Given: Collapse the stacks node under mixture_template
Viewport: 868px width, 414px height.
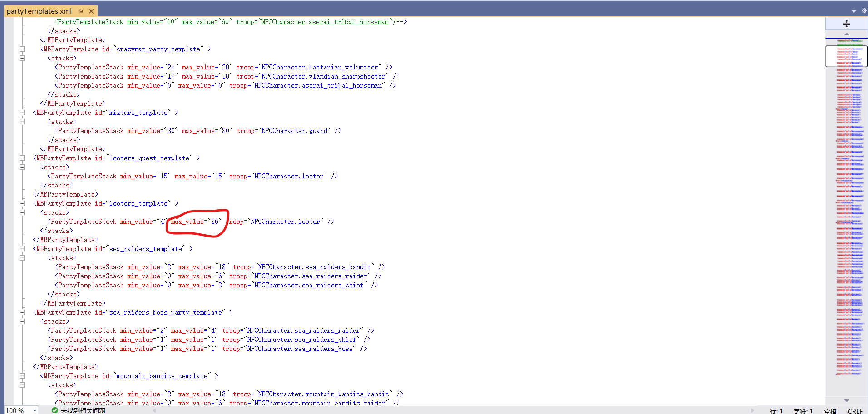Looking at the screenshot, I should [x=22, y=122].
